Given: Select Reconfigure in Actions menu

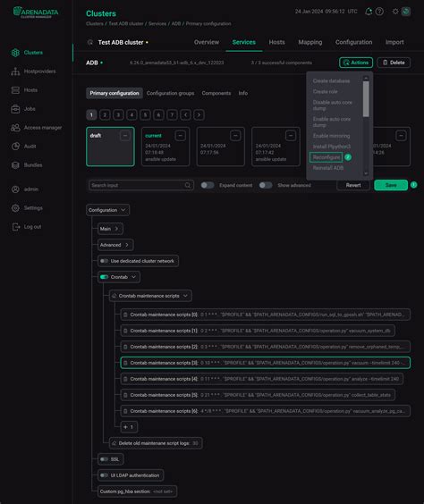Looking at the screenshot, I should point(326,157).
